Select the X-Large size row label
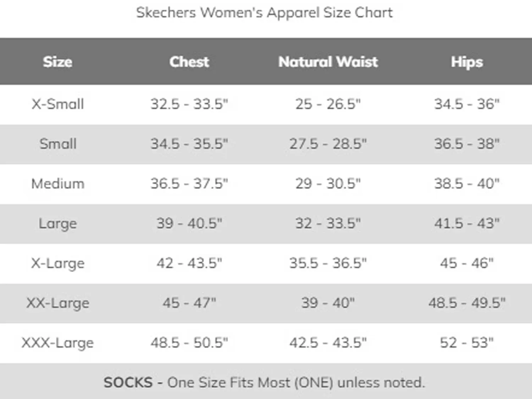The width and height of the screenshot is (532, 399). pos(58,263)
